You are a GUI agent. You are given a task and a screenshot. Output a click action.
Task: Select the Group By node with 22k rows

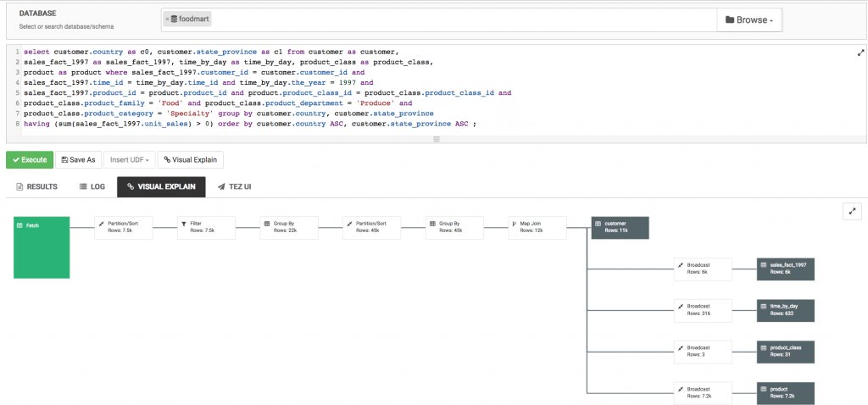(289, 227)
